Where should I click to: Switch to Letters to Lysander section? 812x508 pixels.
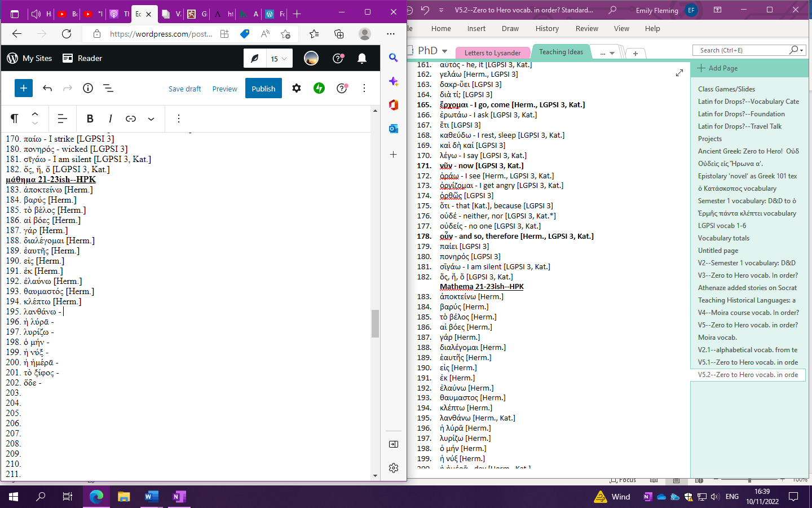click(x=492, y=52)
